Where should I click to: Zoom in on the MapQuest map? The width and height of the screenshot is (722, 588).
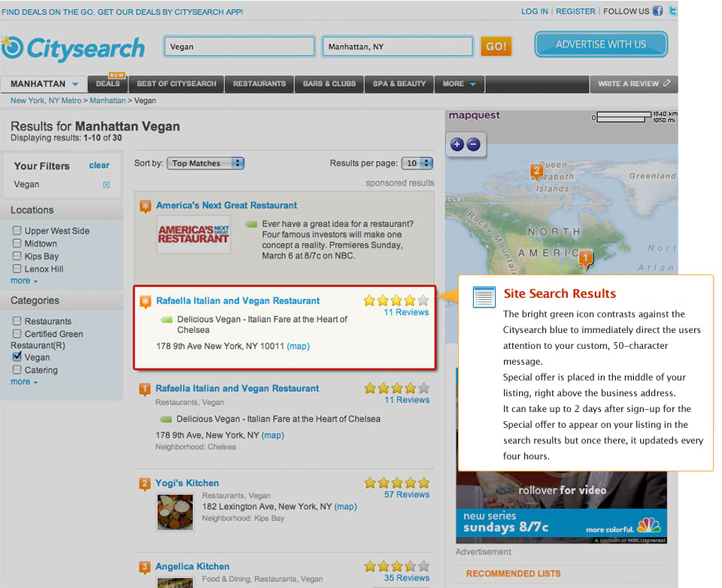pyautogui.click(x=457, y=144)
